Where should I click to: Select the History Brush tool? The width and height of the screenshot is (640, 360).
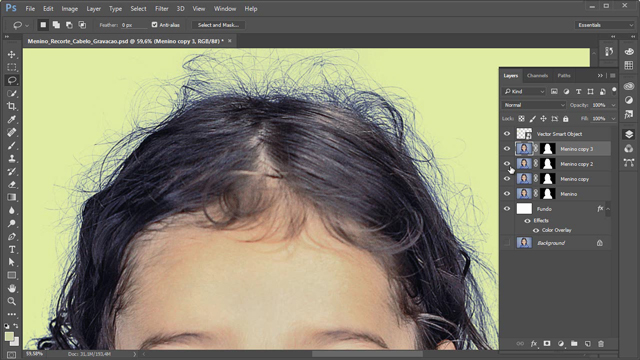(11, 172)
